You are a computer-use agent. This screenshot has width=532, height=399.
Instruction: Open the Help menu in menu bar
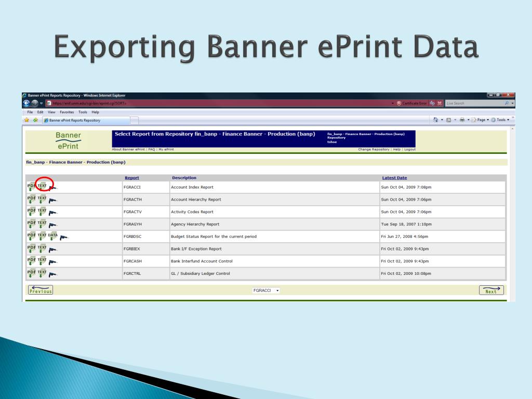[x=96, y=112]
